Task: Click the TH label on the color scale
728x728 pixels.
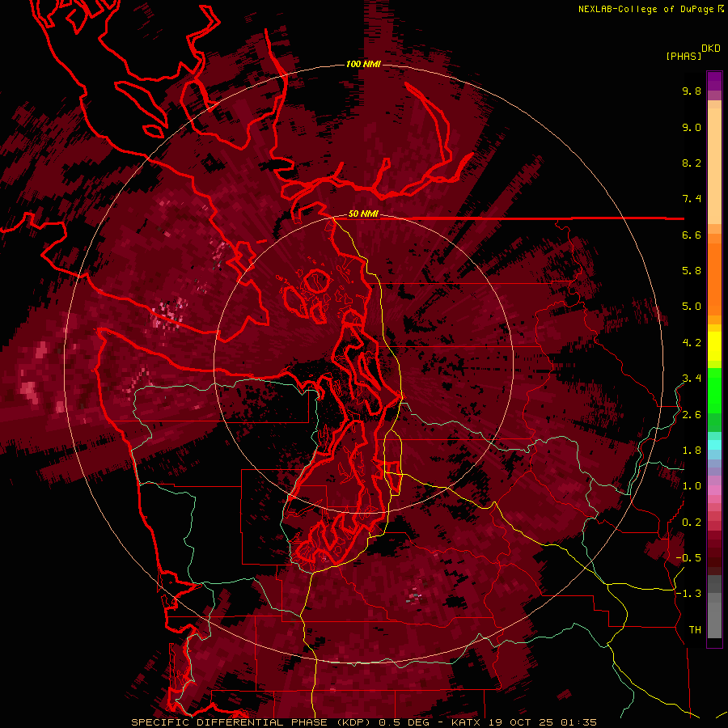Action: tap(695, 630)
